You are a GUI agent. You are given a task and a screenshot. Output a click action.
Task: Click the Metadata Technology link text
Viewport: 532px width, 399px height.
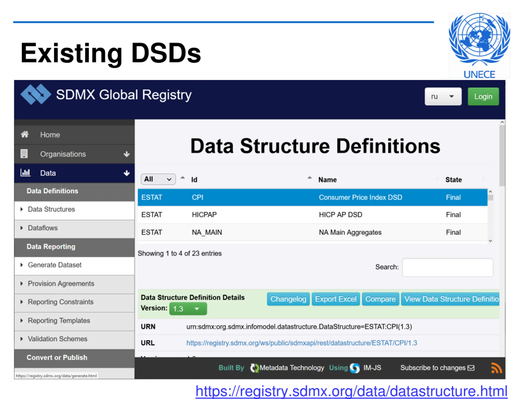pyautogui.click(x=292, y=368)
